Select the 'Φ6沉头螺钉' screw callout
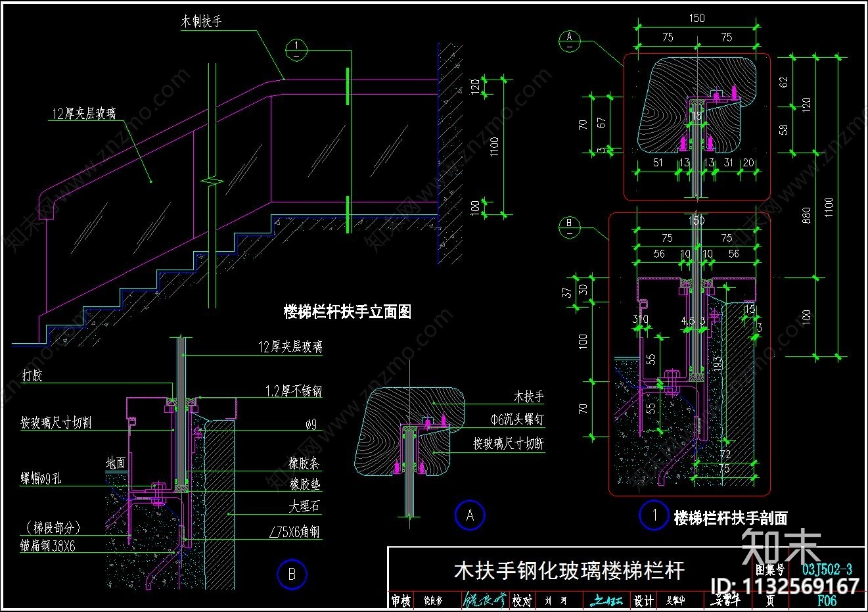Screen dimensions: 868x612 (517, 418)
